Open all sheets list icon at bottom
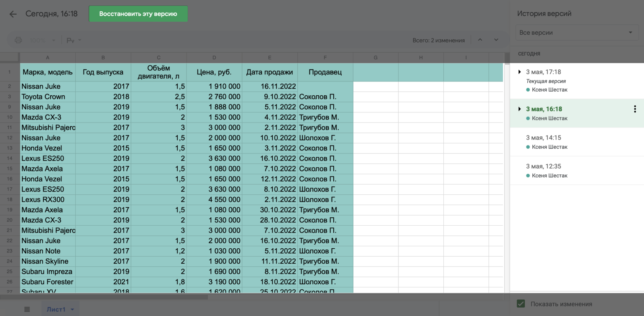The height and width of the screenshot is (316, 644). pos(27,309)
